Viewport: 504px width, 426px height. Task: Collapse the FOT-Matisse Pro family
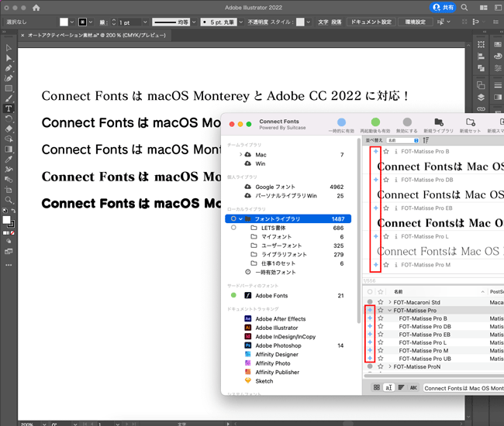point(389,311)
